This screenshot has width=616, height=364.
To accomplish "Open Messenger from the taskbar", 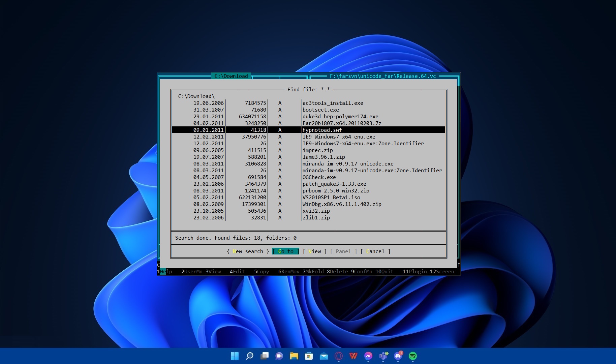I will coord(368,356).
